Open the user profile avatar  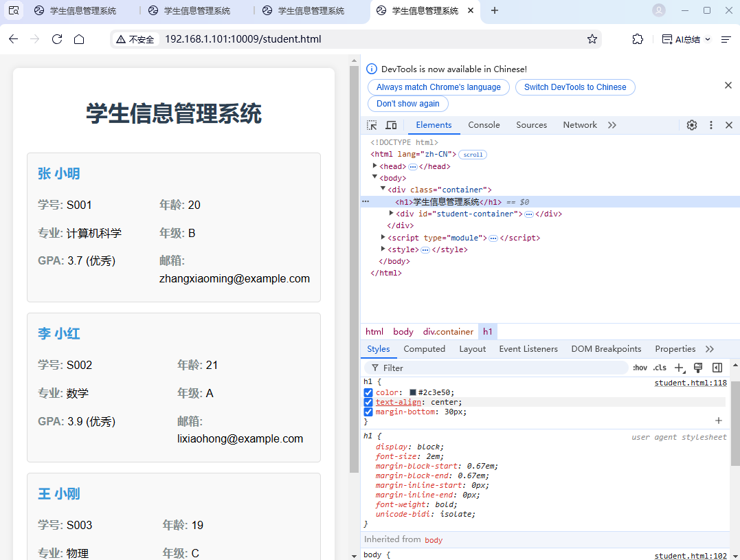pos(659,10)
